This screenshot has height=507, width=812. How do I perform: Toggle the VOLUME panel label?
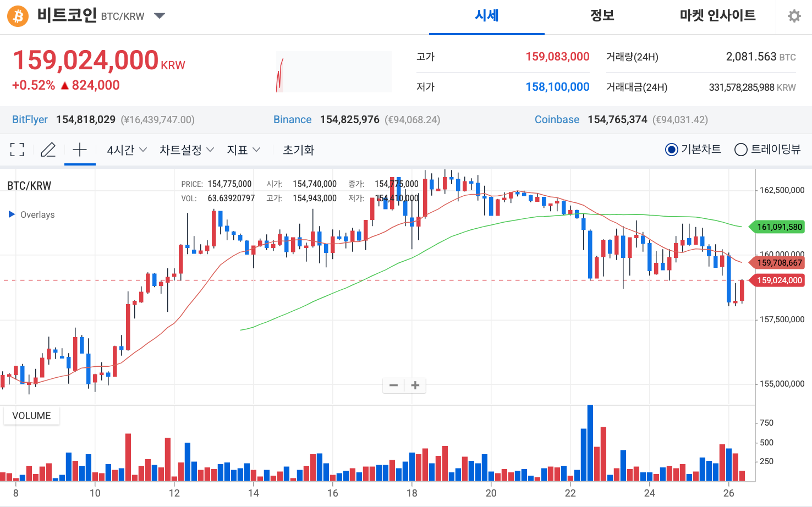coord(31,415)
